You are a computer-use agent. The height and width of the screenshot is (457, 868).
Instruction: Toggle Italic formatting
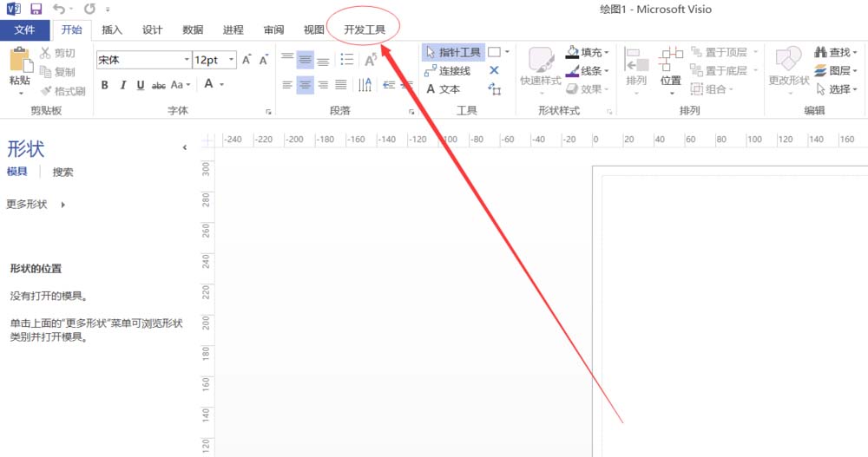click(x=123, y=85)
